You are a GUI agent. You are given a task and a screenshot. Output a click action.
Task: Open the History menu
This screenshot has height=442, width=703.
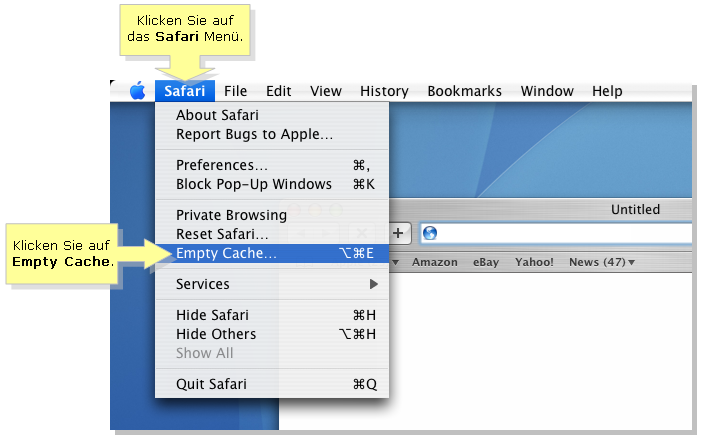384,91
